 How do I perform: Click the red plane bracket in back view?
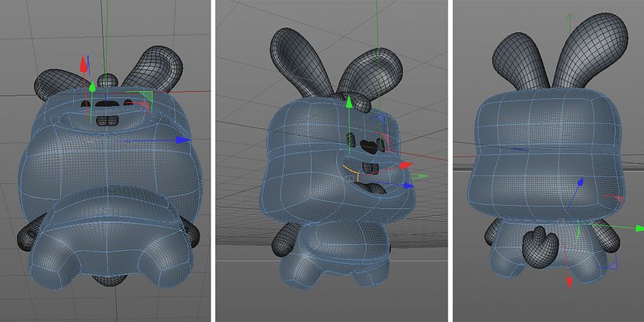616,199
